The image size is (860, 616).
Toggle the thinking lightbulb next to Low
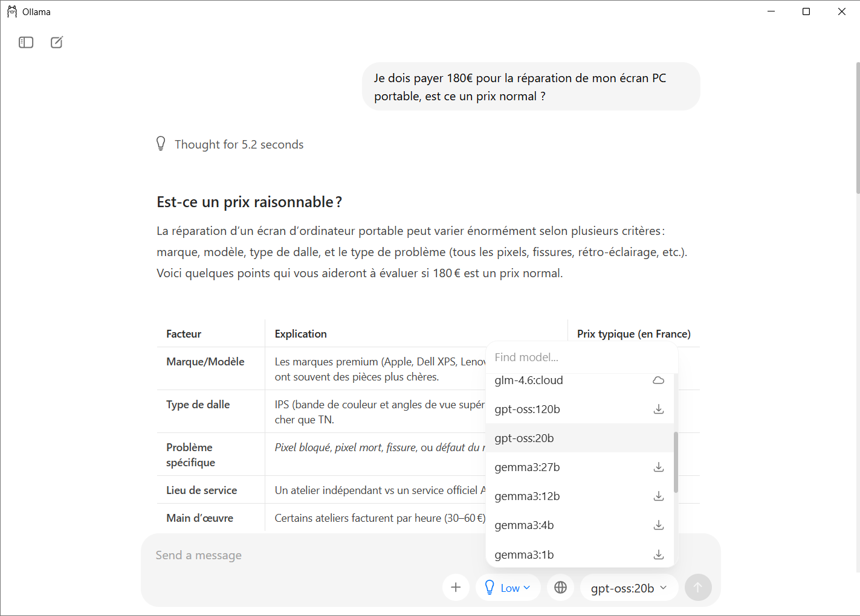pyautogui.click(x=489, y=586)
